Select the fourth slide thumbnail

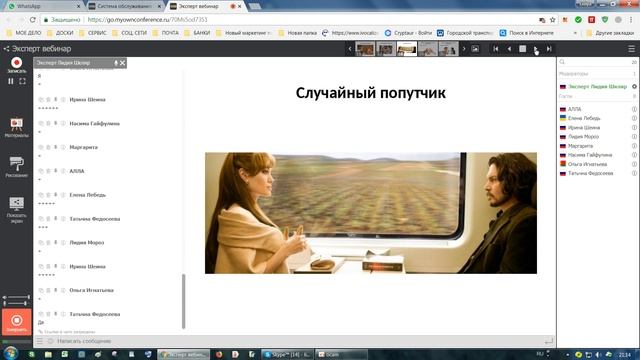[428, 49]
